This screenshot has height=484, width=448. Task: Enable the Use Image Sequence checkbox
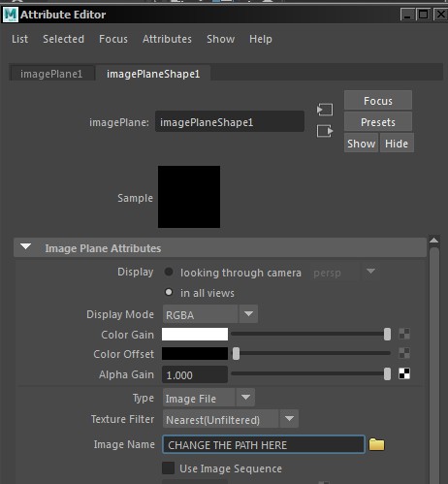[168, 468]
